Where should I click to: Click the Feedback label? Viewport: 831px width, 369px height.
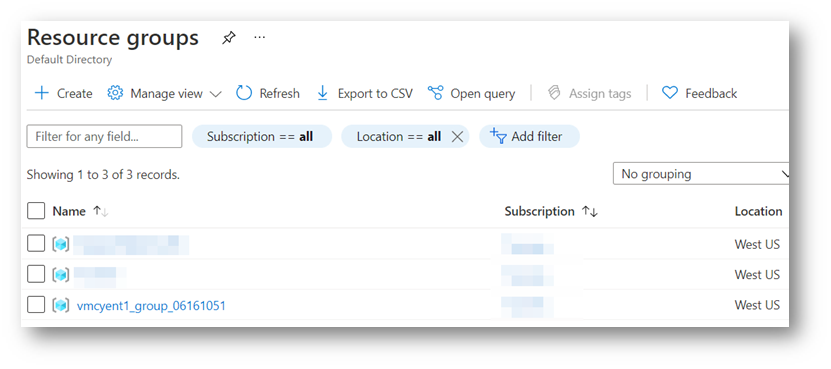coord(711,94)
